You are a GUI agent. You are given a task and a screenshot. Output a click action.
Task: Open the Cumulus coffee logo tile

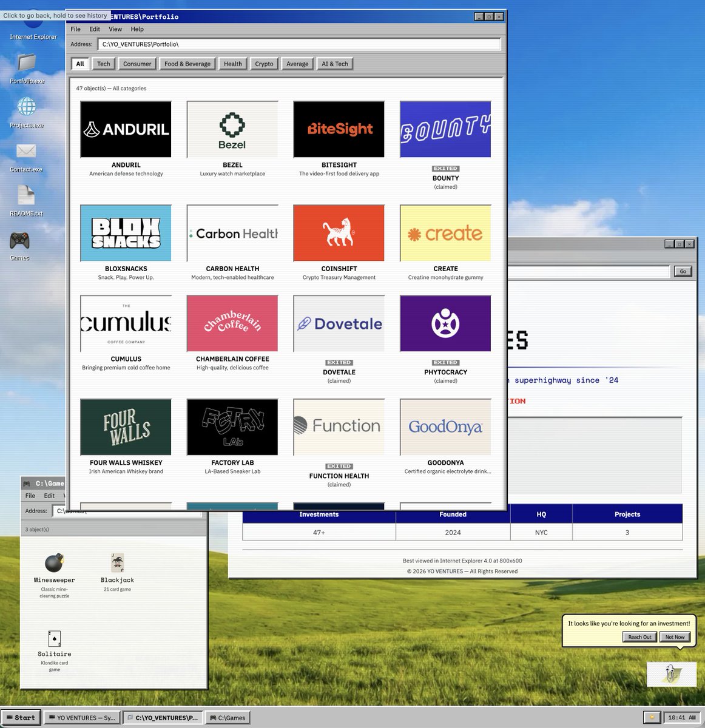tap(126, 323)
